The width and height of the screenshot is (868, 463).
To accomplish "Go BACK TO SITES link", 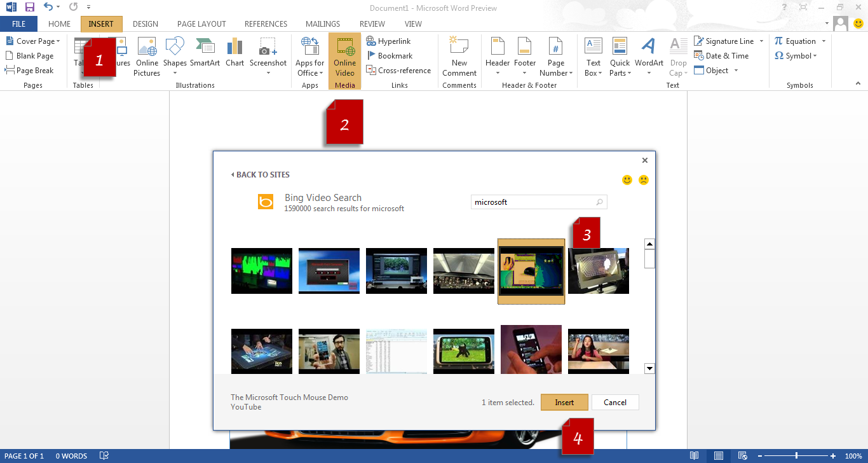I will coord(261,175).
